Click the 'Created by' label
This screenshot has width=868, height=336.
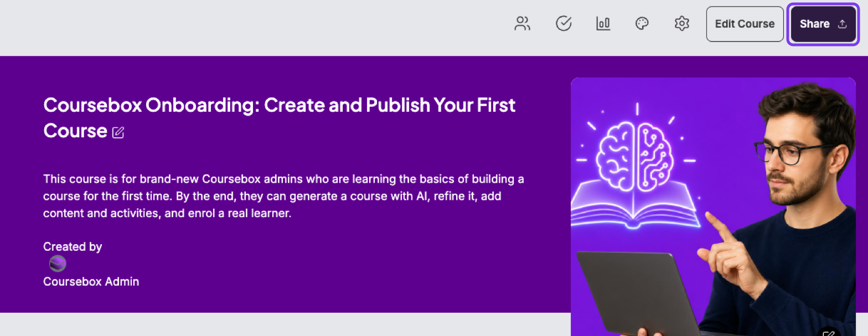[x=73, y=246]
